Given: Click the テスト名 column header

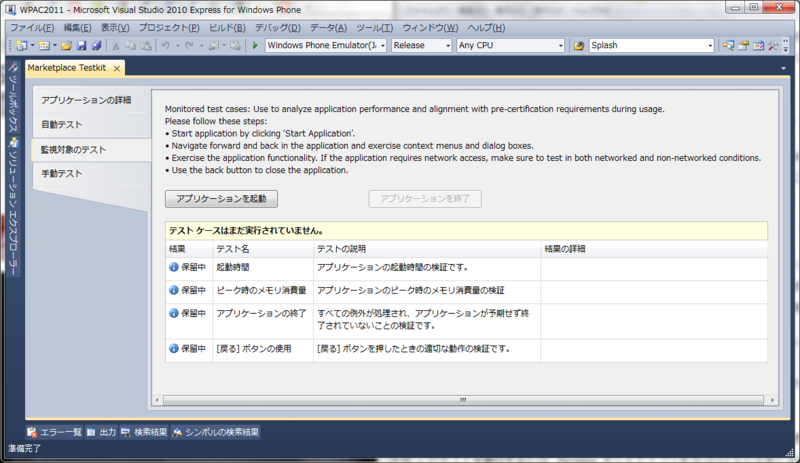Looking at the screenshot, I should point(263,249).
